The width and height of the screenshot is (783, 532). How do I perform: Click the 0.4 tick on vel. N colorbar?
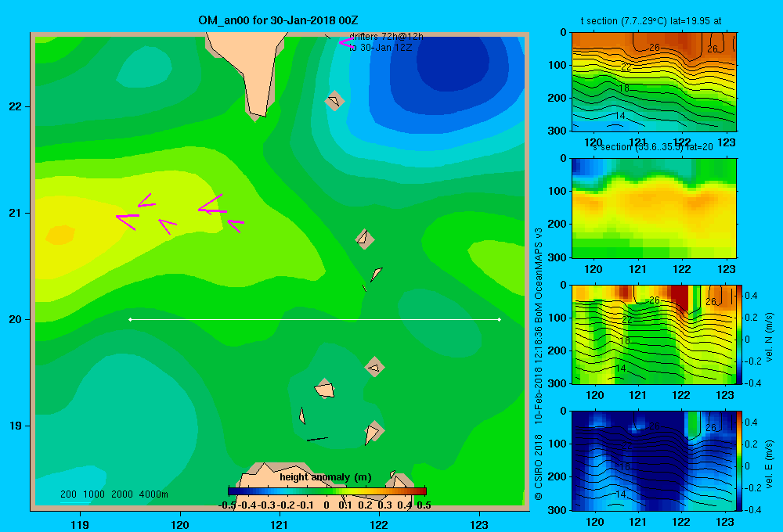[x=751, y=296]
